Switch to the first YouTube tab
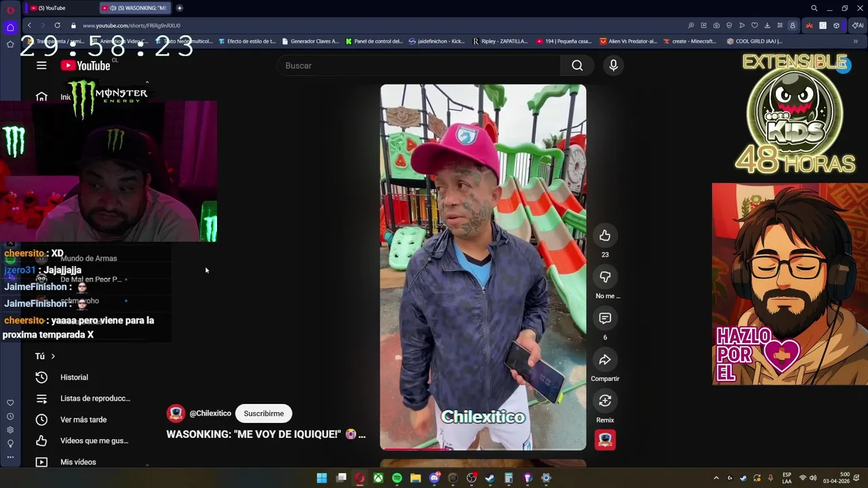The height and width of the screenshot is (488, 868). [x=61, y=8]
